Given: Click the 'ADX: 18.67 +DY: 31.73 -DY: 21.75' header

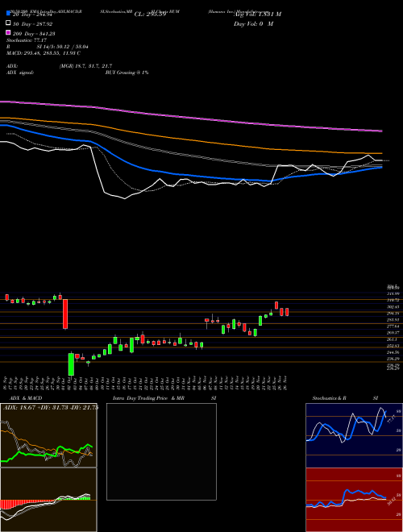Looking at the screenshot, I should point(50,407).
